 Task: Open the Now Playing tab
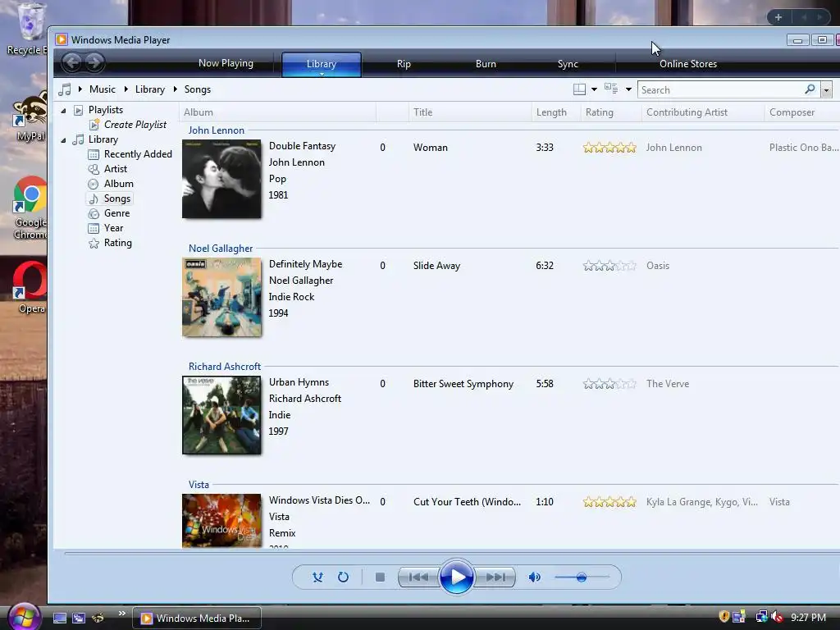pyautogui.click(x=226, y=63)
